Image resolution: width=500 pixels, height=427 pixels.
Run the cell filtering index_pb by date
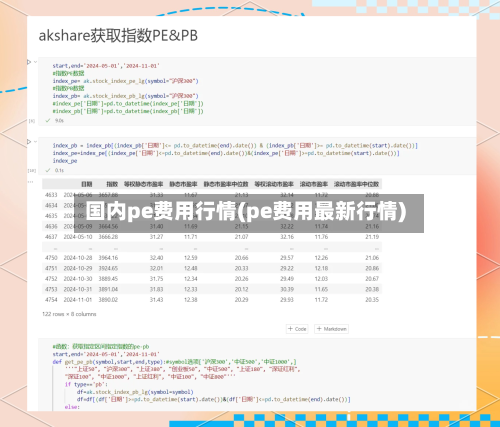click(x=29, y=142)
